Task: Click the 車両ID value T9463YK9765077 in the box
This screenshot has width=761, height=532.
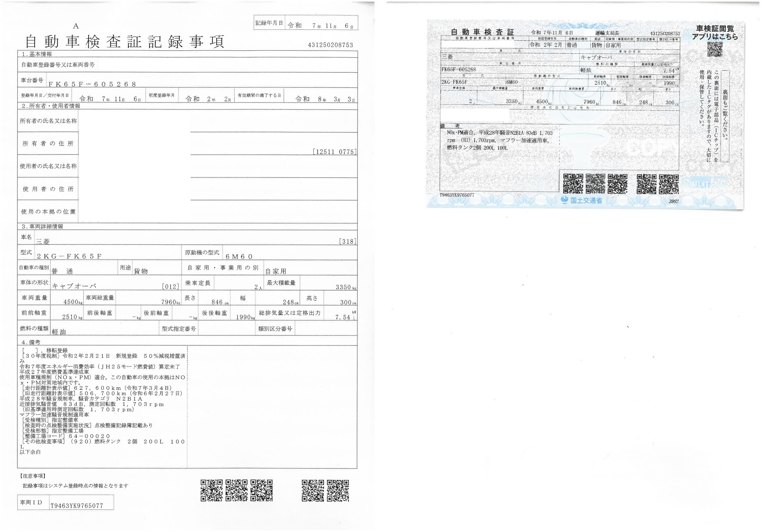Action: click(77, 506)
